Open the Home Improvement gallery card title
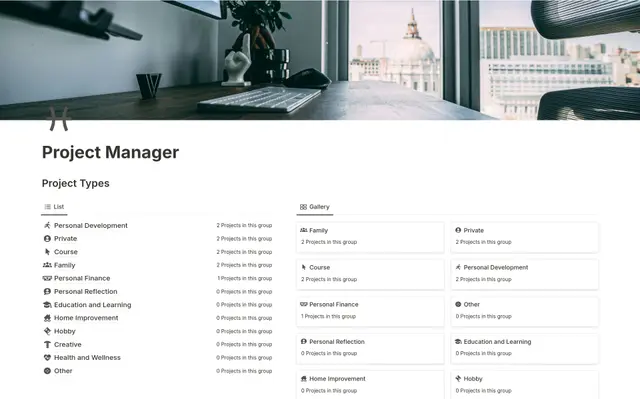Viewport: 640px width, 399px height. 337,379
